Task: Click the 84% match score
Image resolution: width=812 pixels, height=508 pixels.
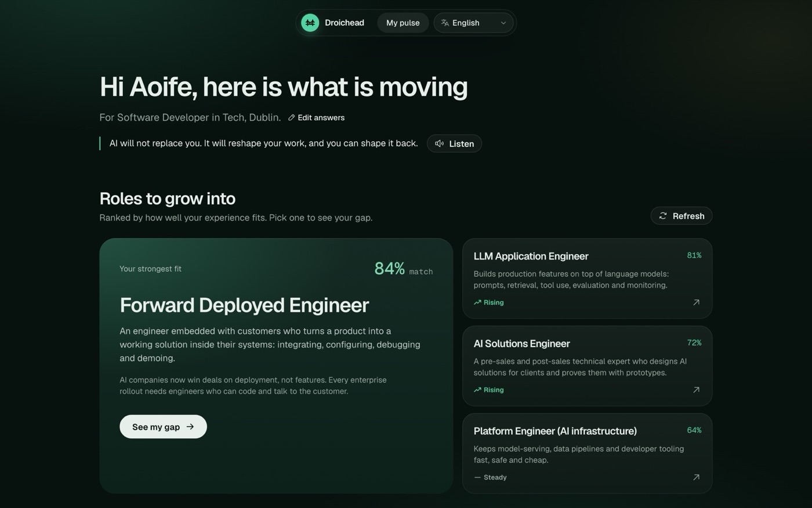Action: [403, 269]
